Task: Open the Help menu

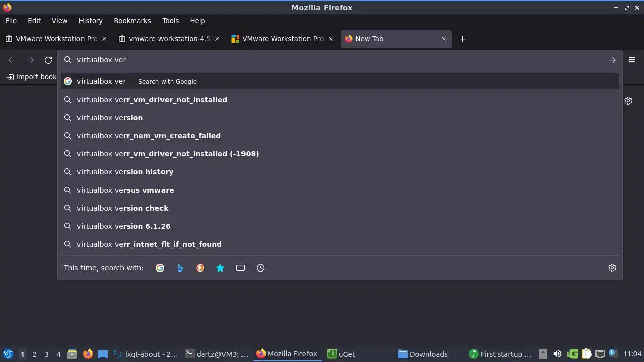Action: (x=197, y=21)
